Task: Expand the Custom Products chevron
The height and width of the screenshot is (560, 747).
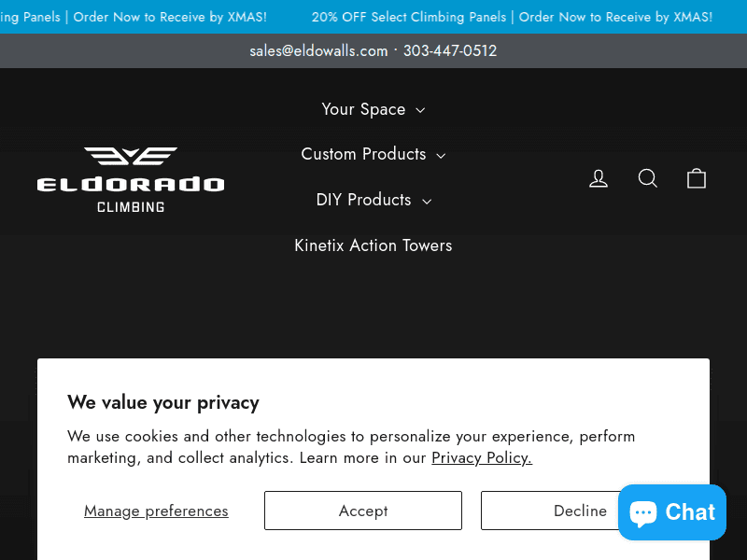Action: [x=441, y=156]
